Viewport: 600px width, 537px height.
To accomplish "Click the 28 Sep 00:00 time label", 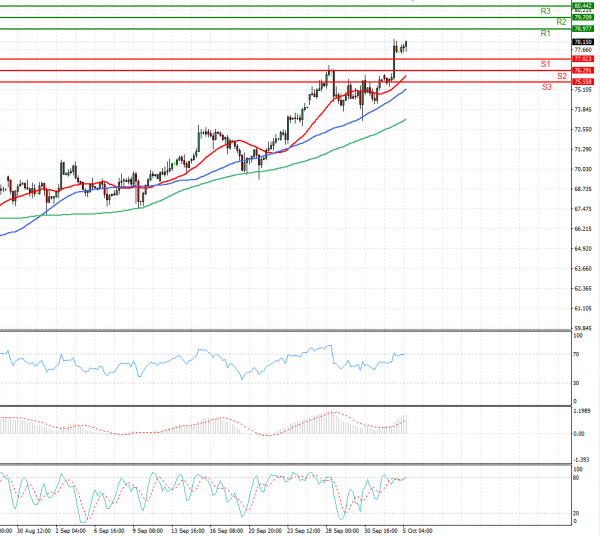I will pyautogui.click(x=342, y=531).
